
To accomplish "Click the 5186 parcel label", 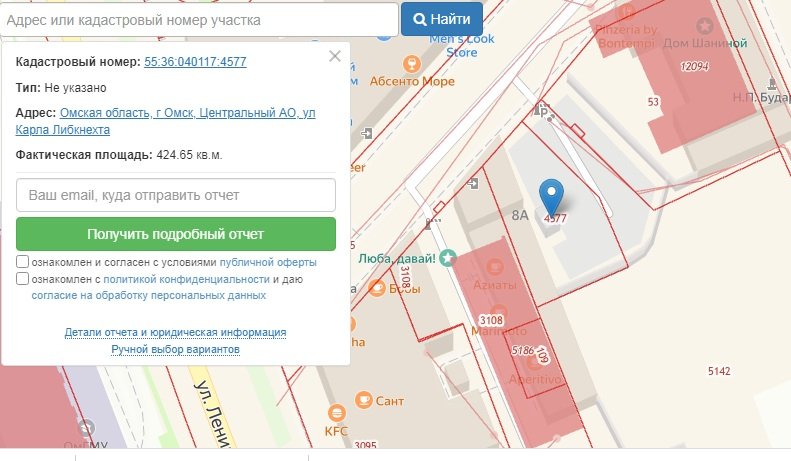I will (x=523, y=350).
